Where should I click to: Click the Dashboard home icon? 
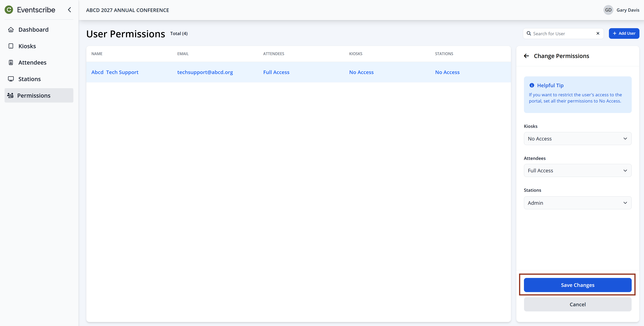[11, 30]
